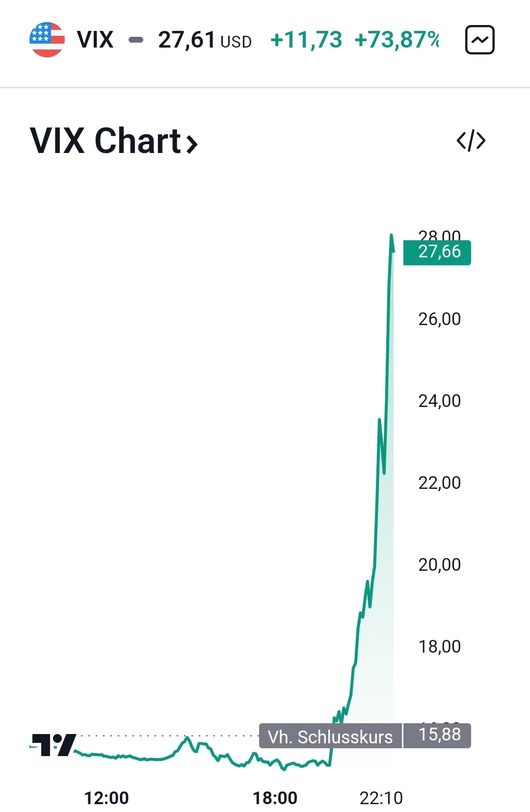530x812 pixels.
Task: Click the 15,88 previous close value
Action: click(x=439, y=735)
